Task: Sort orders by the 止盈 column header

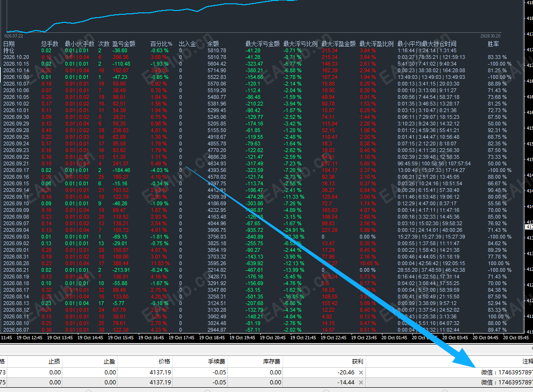Action: 109,362
